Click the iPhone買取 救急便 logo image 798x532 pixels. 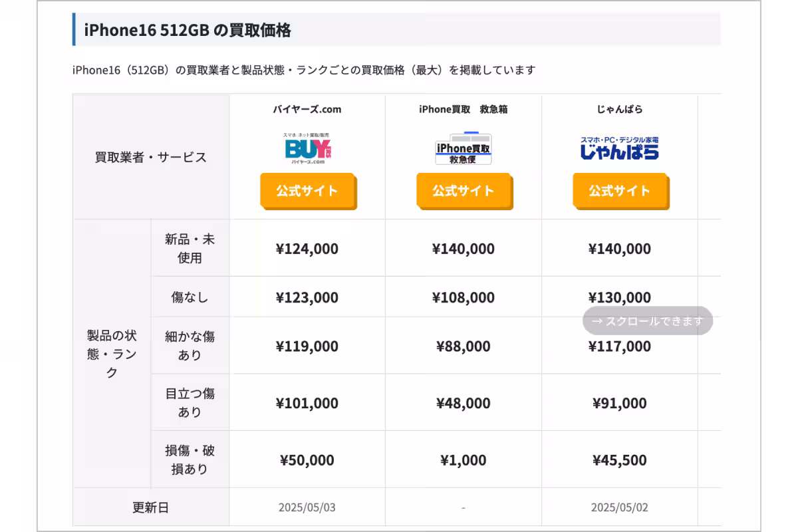[464, 149]
